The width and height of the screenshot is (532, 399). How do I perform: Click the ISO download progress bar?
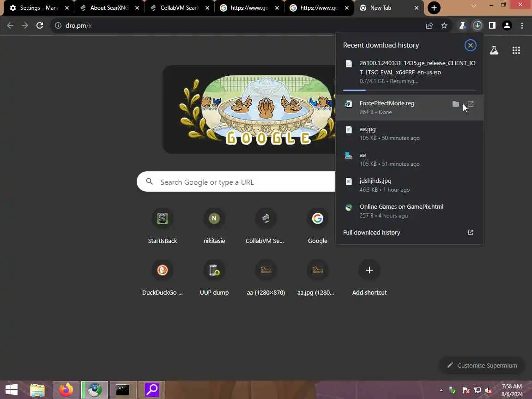409,90
